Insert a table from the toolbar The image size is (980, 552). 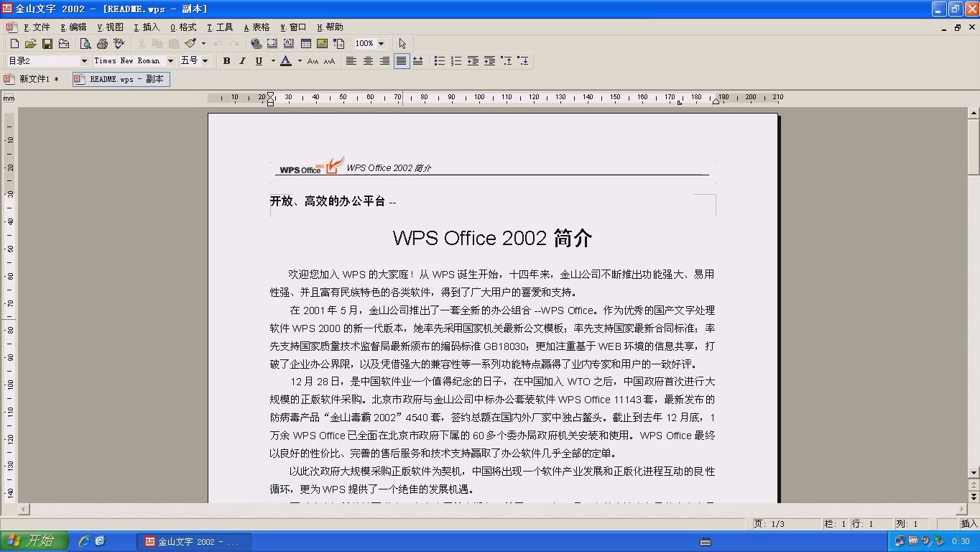(305, 44)
